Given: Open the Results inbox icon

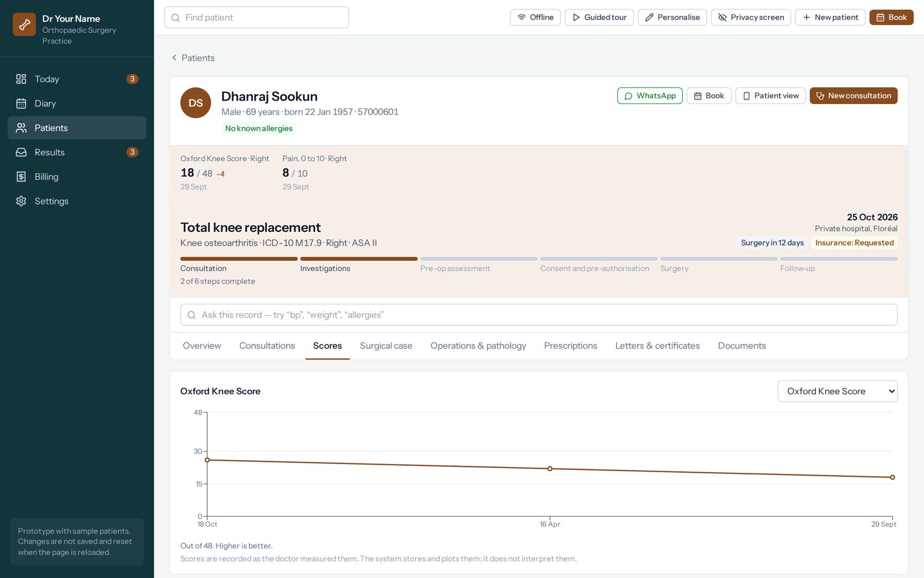Looking at the screenshot, I should [x=21, y=153].
